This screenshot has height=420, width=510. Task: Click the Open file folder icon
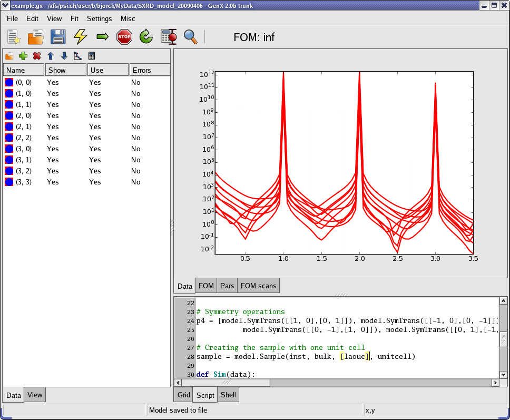(36, 37)
